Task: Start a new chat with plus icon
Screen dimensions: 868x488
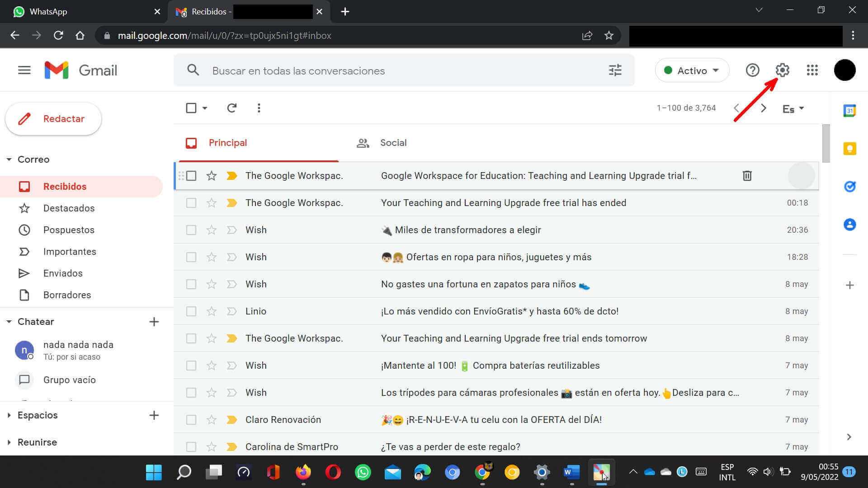Action: [x=154, y=322]
